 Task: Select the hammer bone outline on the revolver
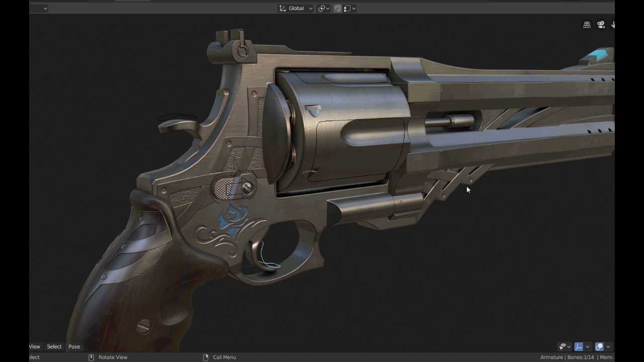coord(177,118)
